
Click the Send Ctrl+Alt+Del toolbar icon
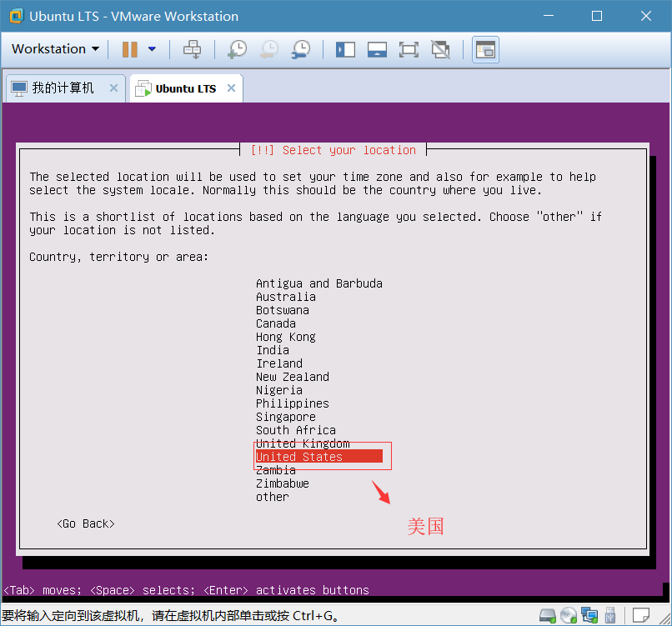[193, 49]
